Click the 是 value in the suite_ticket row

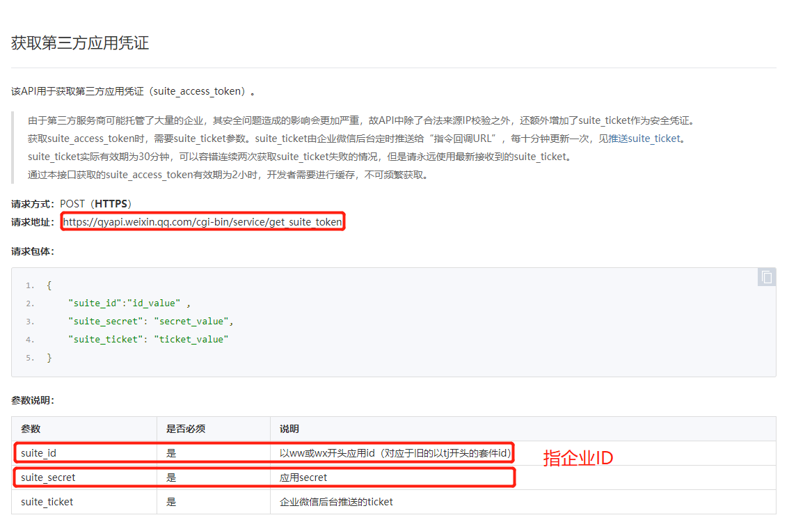171,502
